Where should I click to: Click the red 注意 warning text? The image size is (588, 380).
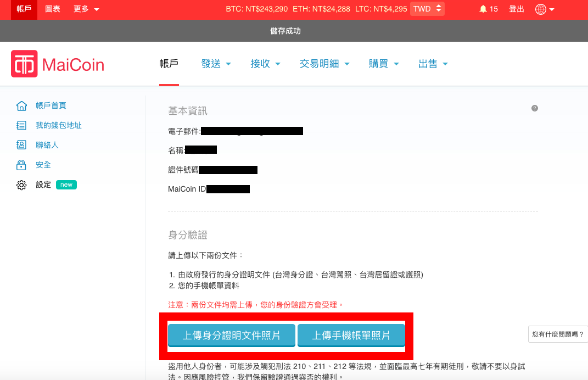(x=256, y=305)
